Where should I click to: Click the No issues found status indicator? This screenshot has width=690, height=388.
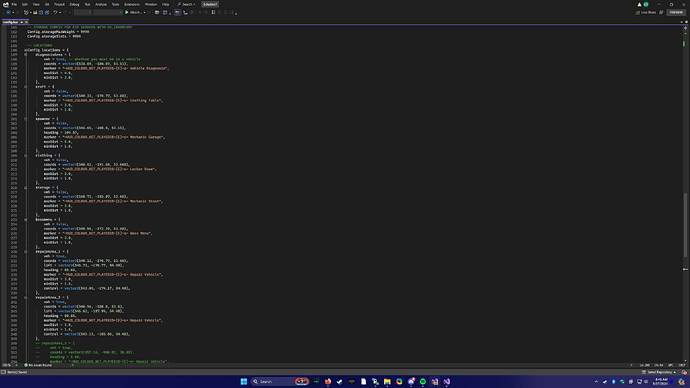[x=38, y=365]
